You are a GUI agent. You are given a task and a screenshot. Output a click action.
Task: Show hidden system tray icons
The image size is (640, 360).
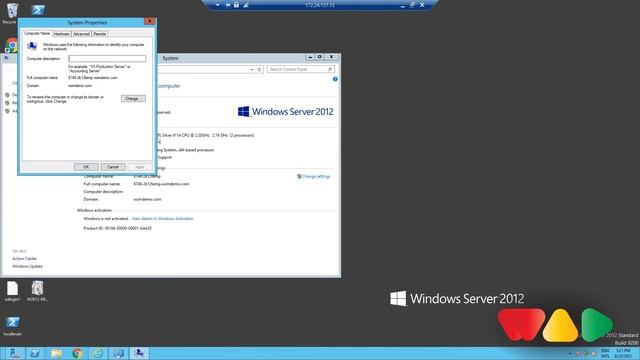[x=570, y=353]
